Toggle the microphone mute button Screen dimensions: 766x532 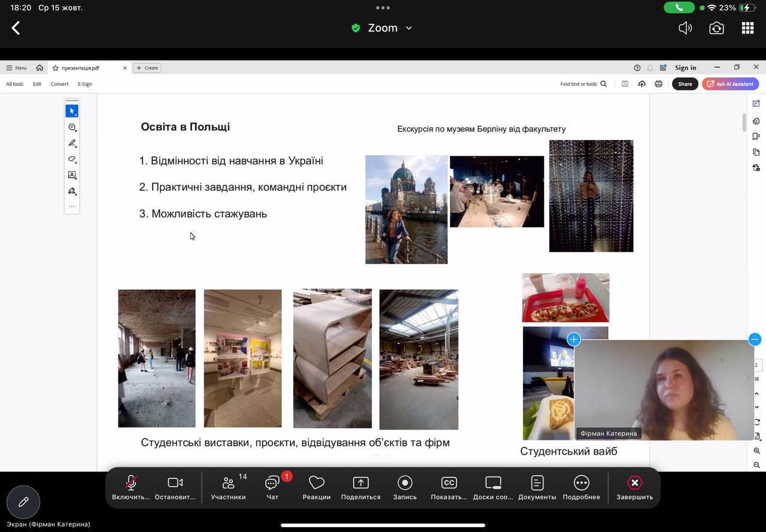pyautogui.click(x=131, y=488)
